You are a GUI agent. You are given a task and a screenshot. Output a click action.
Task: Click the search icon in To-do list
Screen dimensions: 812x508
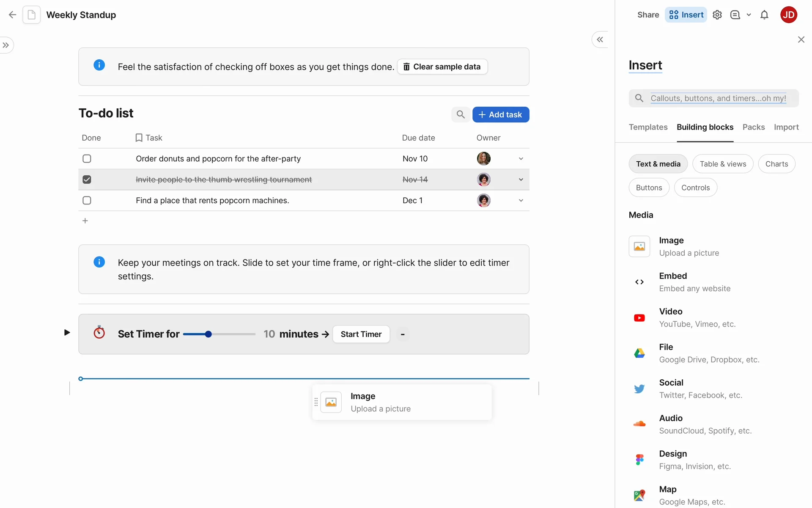click(x=461, y=114)
